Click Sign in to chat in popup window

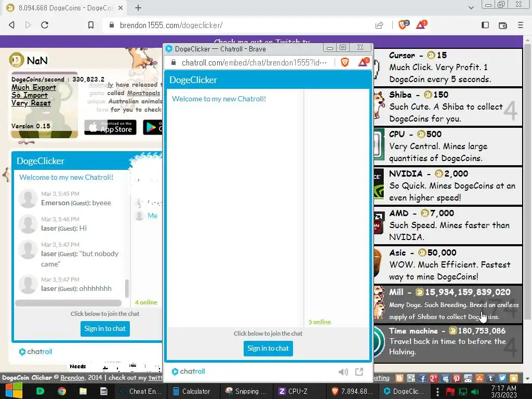pos(268,349)
